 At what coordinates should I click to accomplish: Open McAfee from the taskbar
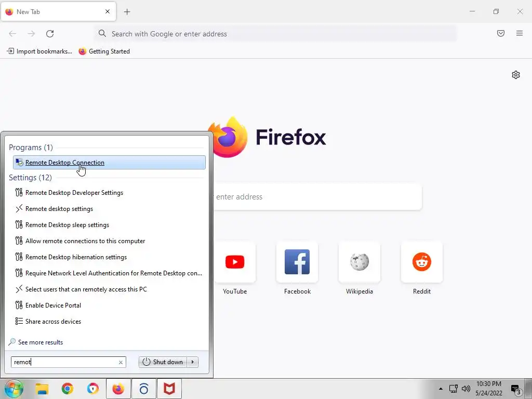pyautogui.click(x=169, y=389)
